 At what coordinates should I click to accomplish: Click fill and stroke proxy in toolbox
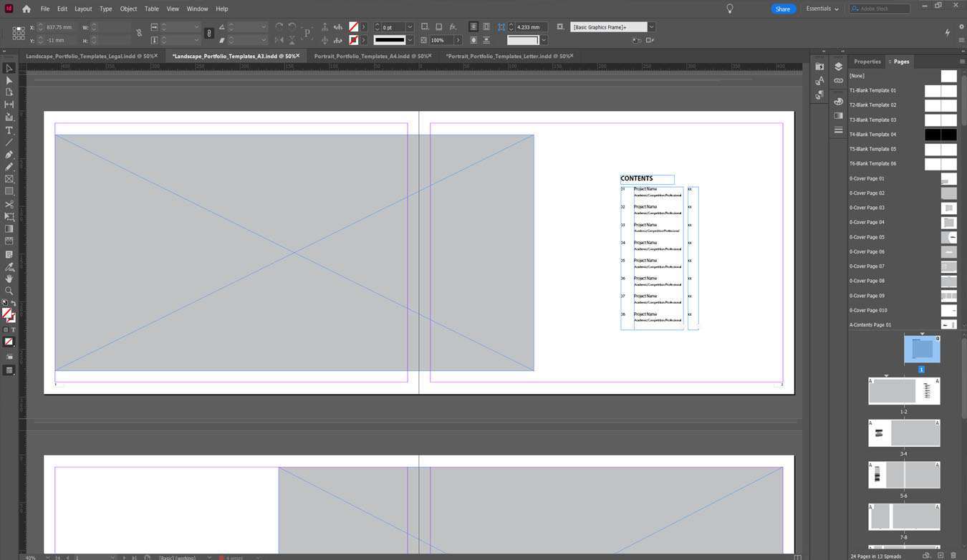click(x=8, y=315)
